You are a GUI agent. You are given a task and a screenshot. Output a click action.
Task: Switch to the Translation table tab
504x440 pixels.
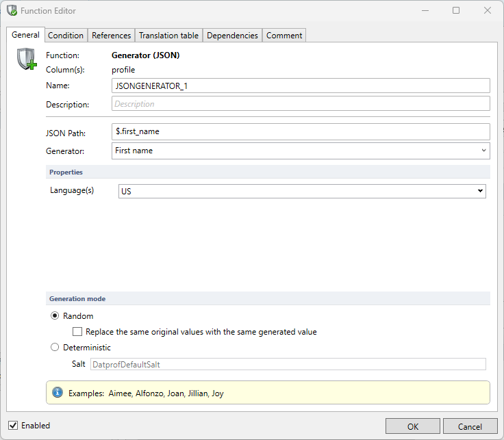pyautogui.click(x=168, y=36)
